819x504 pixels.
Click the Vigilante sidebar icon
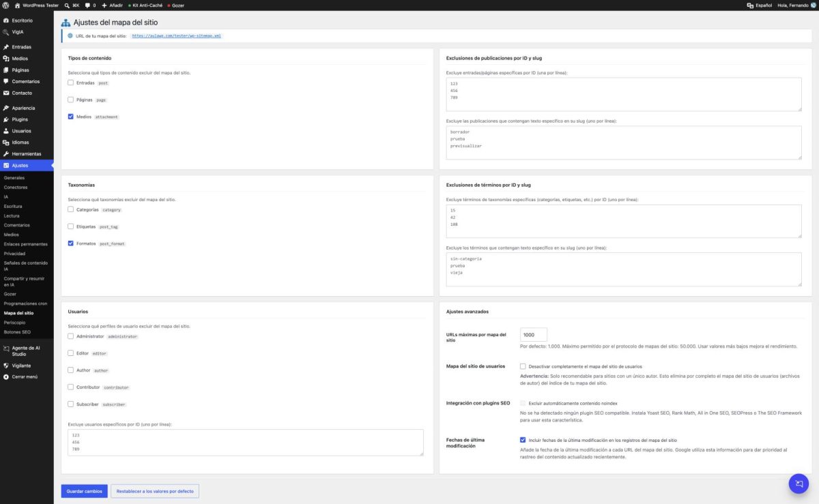(6, 366)
